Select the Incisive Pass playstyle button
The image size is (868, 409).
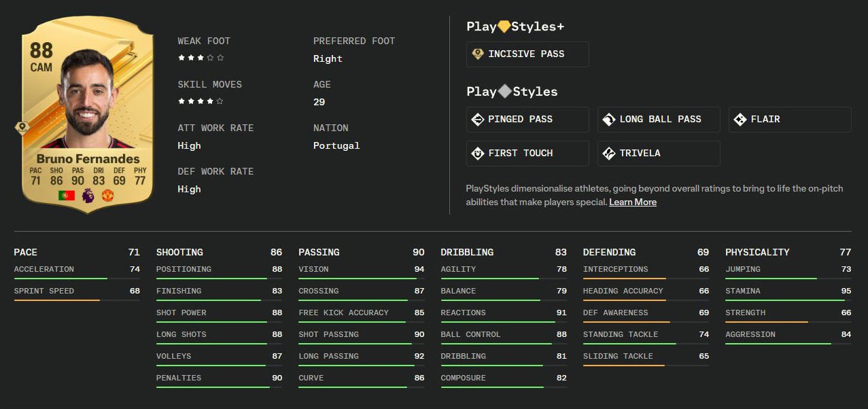(x=527, y=54)
